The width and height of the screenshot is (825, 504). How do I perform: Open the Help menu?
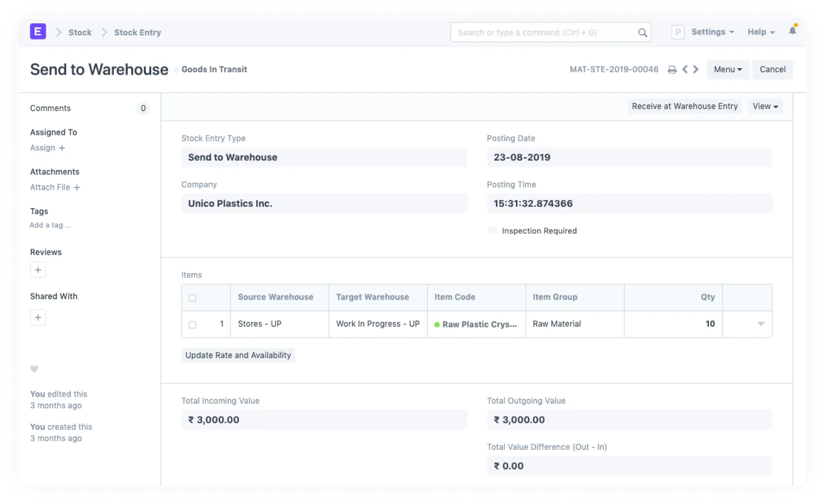761,32
